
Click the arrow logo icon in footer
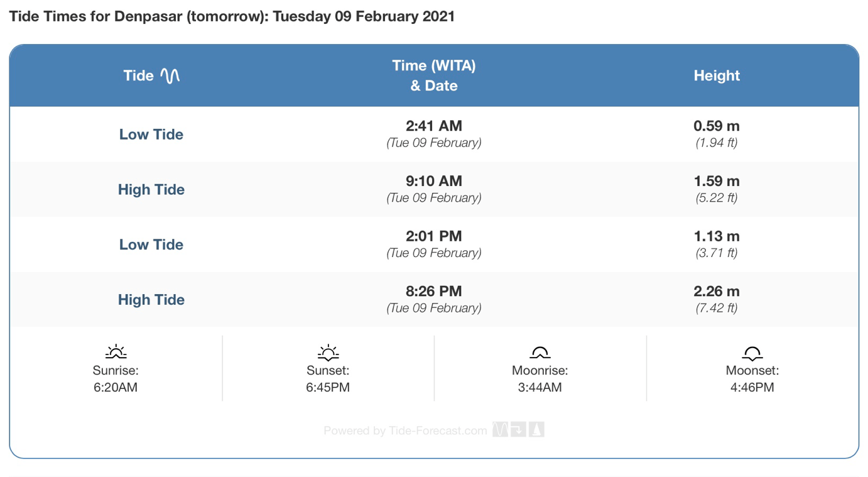click(x=518, y=430)
